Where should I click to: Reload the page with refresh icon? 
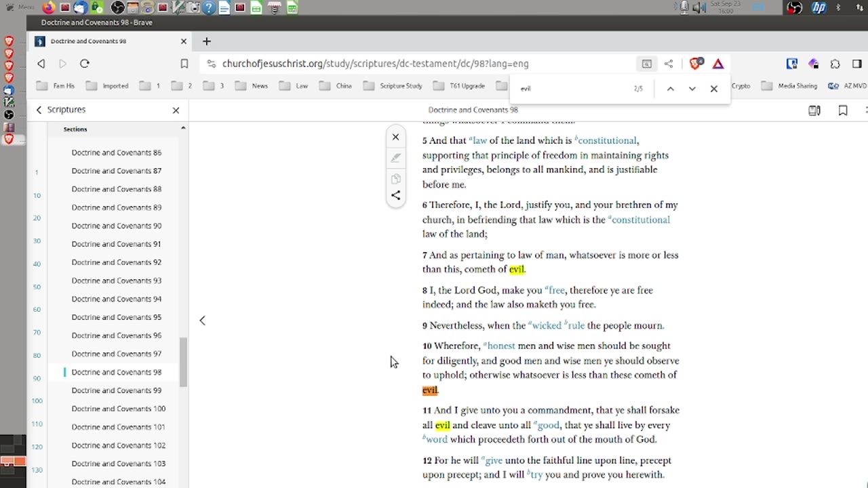(85, 64)
